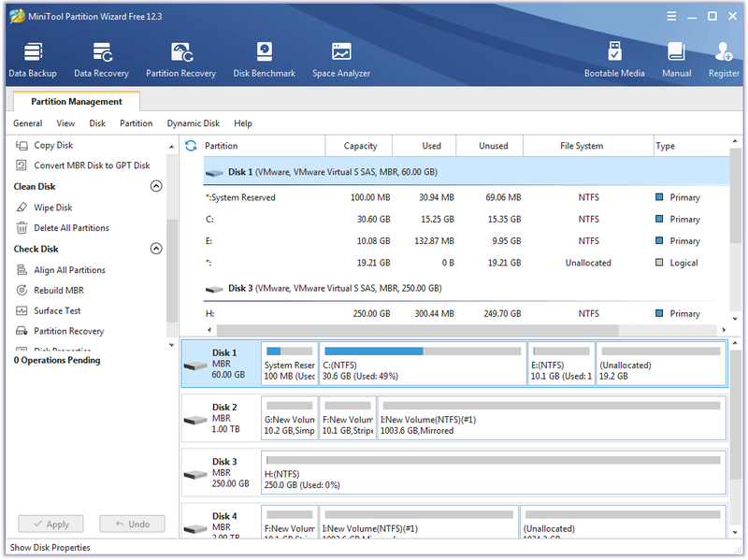Open the Data Backup tool

(x=33, y=60)
